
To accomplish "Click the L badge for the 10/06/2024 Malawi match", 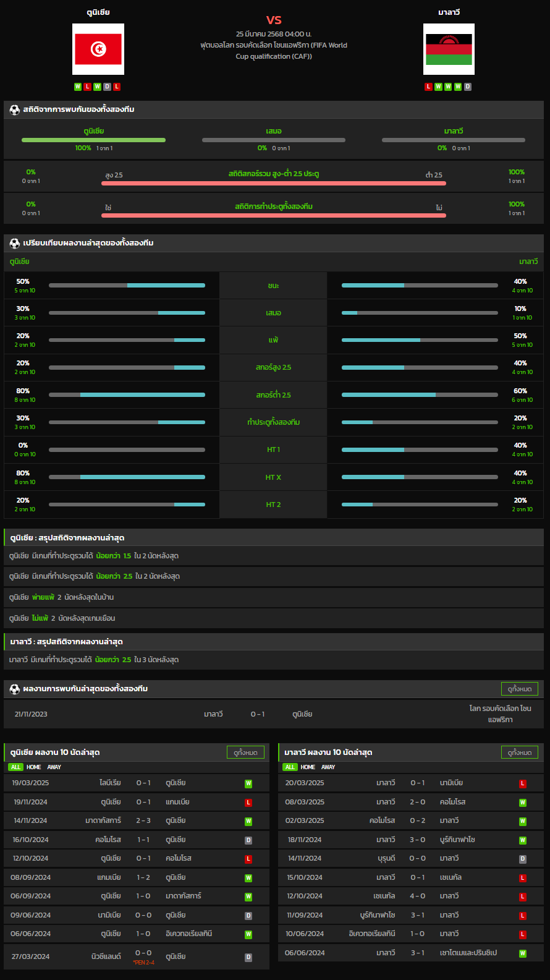I will pyautogui.click(x=523, y=934).
